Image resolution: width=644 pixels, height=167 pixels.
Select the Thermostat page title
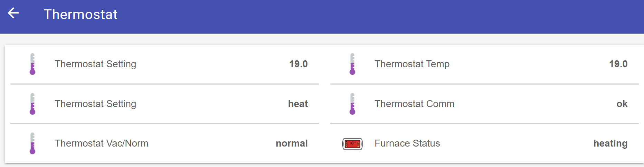pos(80,14)
